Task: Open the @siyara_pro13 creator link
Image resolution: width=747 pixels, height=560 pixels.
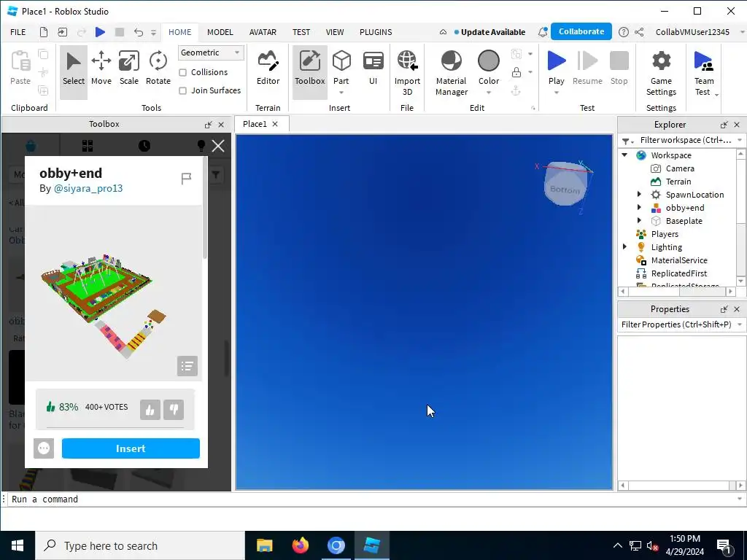Action: click(88, 188)
